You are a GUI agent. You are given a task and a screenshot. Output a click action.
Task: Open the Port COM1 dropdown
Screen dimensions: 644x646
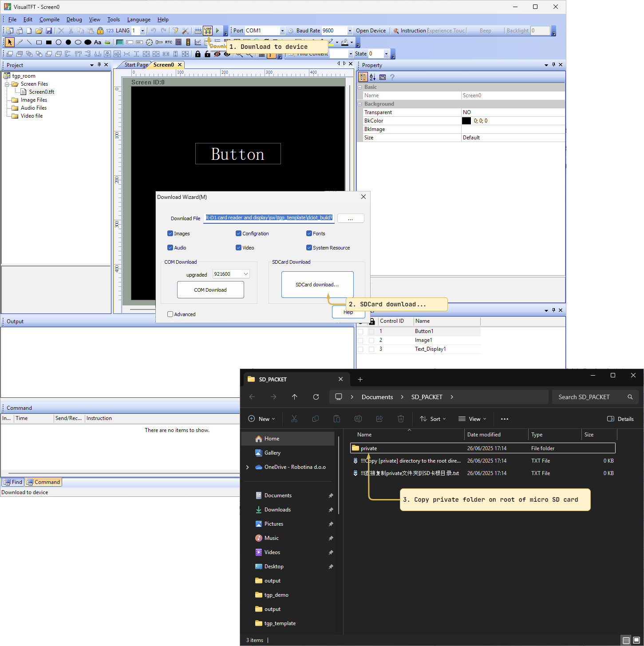click(282, 31)
